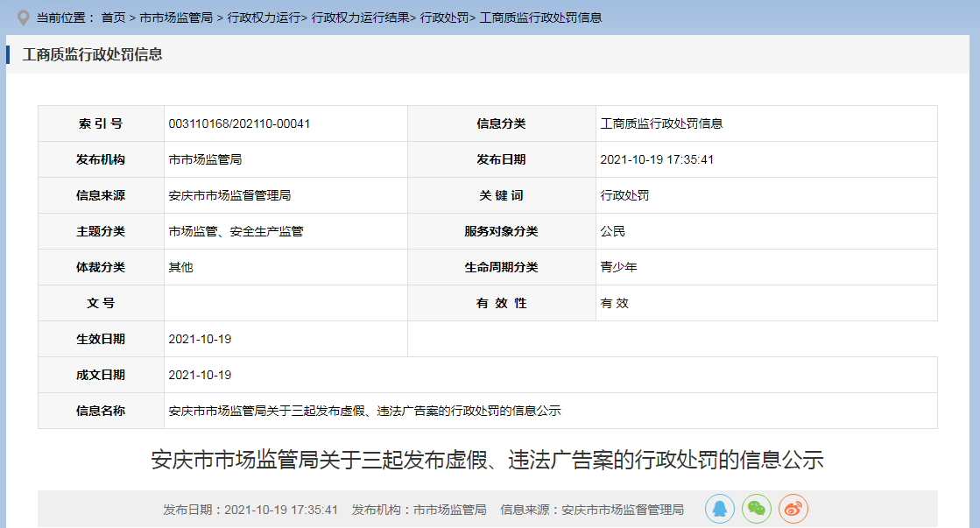This screenshot has width=980, height=528.
Task: Open 行政权力运行结果 breadcrumb link
Action: point(360,18)
